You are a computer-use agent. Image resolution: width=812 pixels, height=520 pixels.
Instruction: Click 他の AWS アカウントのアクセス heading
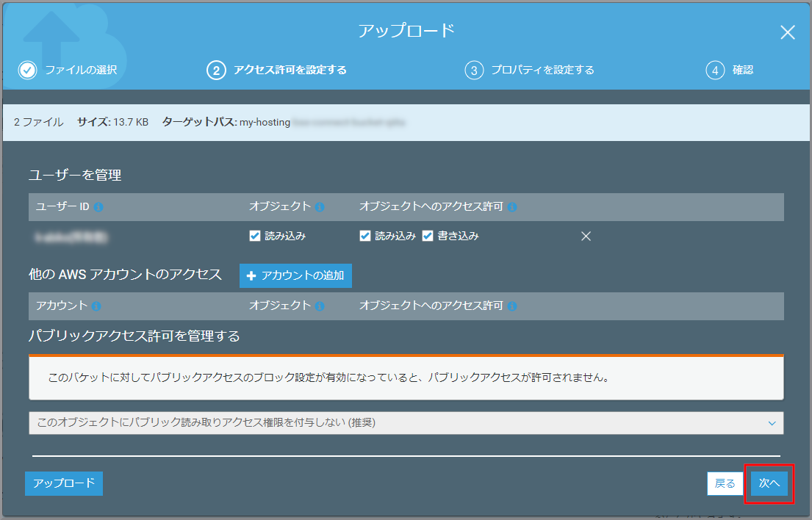click(x=126, y=274)
